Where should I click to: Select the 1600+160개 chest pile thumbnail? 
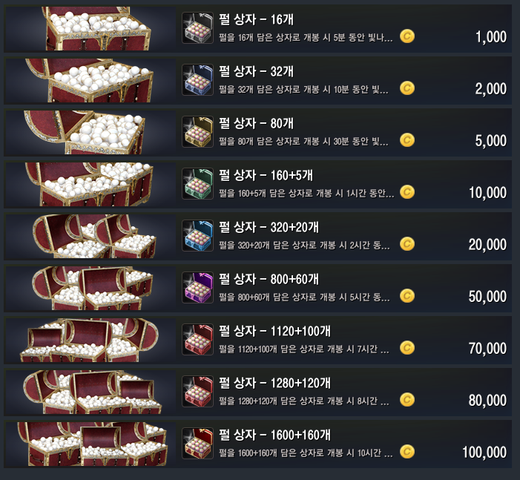90,444
